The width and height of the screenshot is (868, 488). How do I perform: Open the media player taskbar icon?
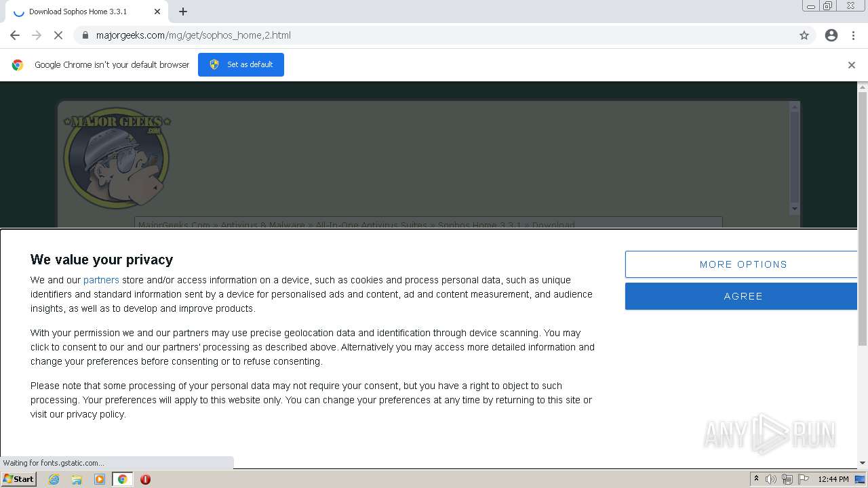point(100,479)
